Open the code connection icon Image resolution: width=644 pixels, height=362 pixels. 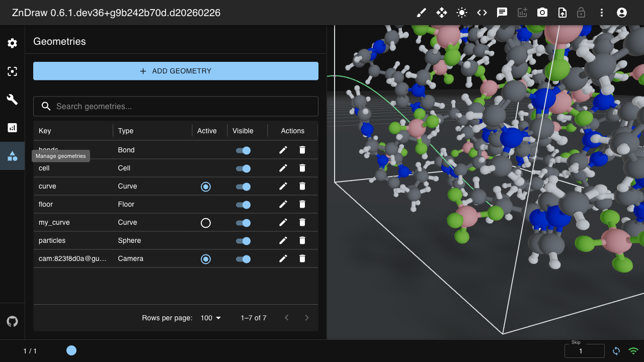coord(482,13)
